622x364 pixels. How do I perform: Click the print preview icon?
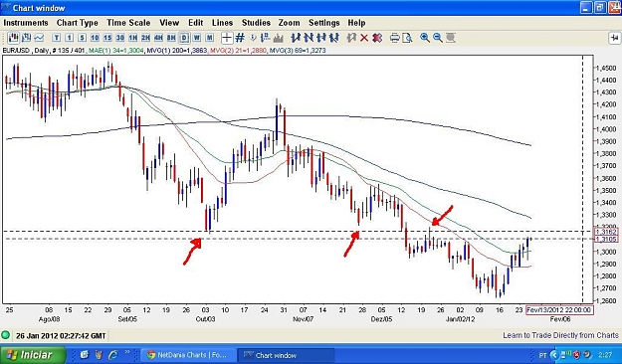pos(407,38)
